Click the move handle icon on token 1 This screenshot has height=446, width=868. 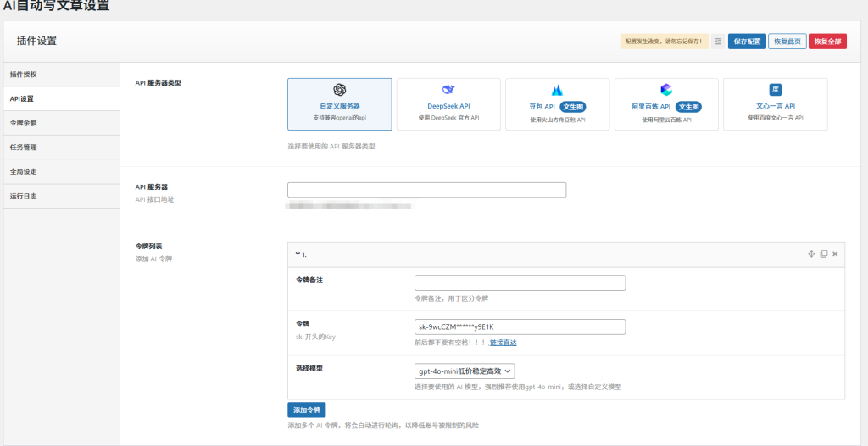click(x=811, y=254)
